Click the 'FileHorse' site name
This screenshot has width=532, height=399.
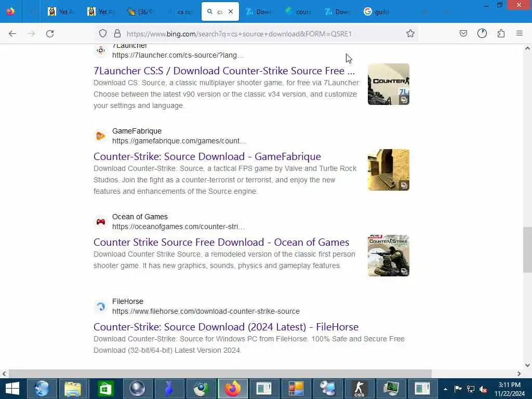tap(128, 301)
